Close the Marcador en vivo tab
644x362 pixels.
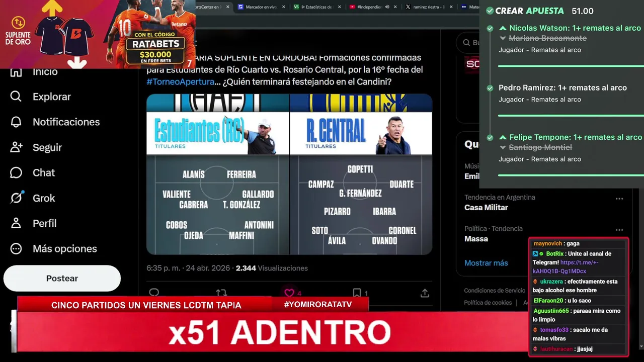(x=284, y=7)
